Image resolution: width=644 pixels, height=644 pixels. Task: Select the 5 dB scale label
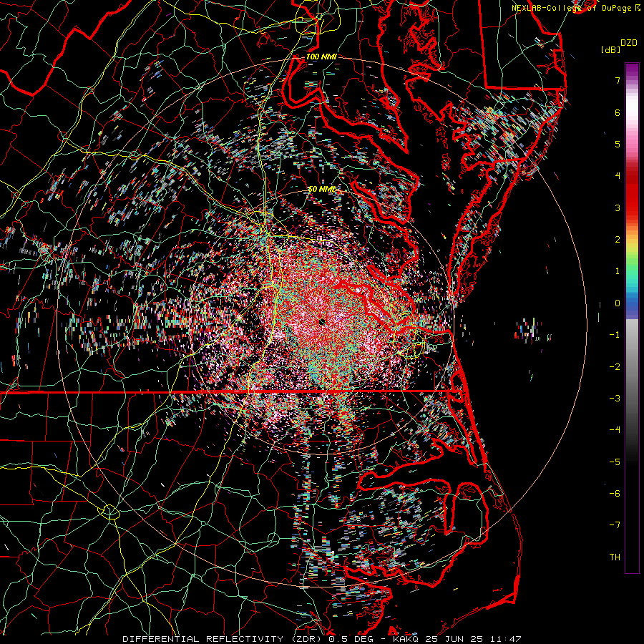tap(618, 144)
